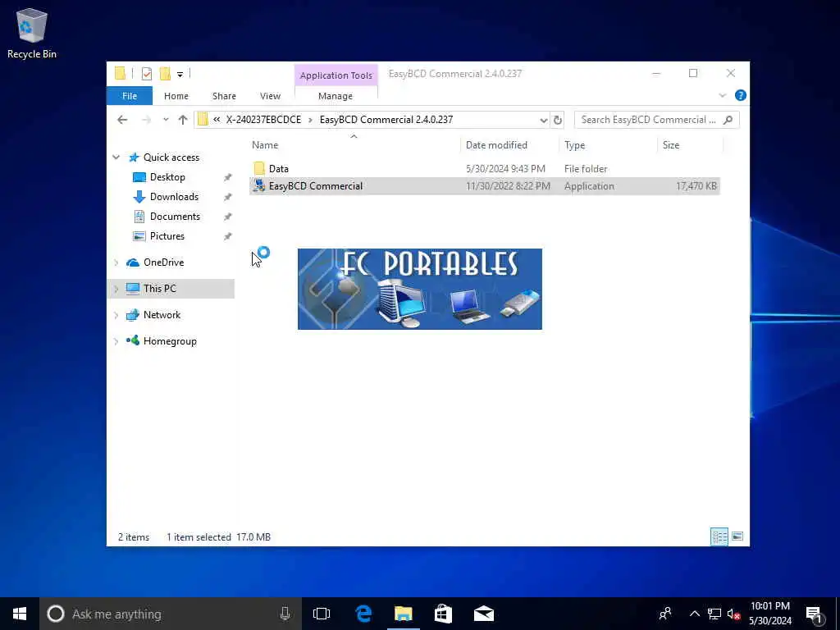Open the Windows Start menu
This screenshot has width=840, height=630.
(x=20, y=614)
